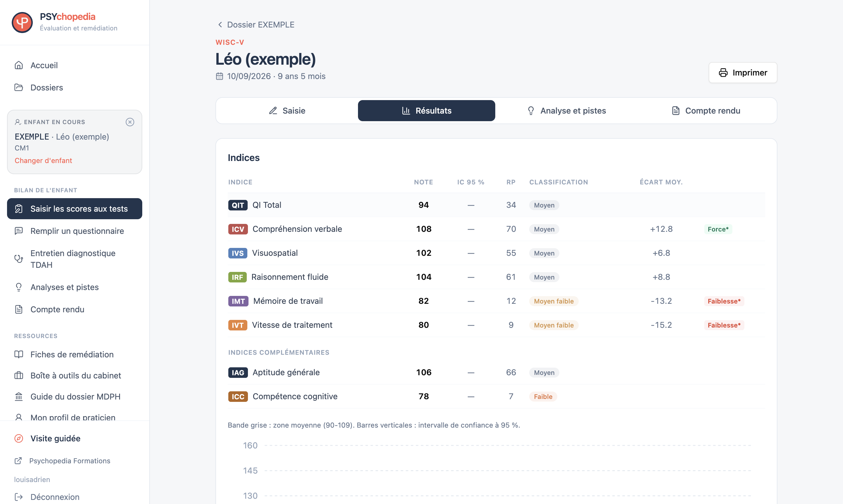
Task: Click the Force* tag on Compréhension verbale
Action: [718, 229]
